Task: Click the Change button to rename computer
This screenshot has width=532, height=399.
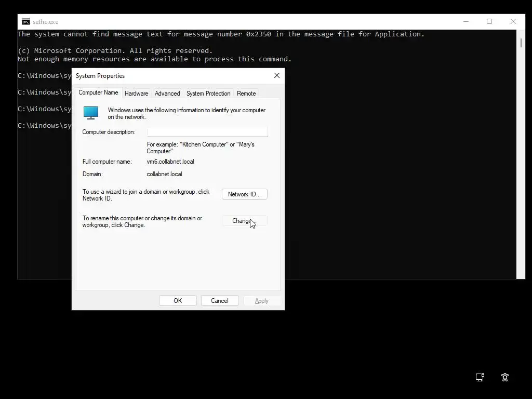Action: pyautogui.click(x=244, y=221)
